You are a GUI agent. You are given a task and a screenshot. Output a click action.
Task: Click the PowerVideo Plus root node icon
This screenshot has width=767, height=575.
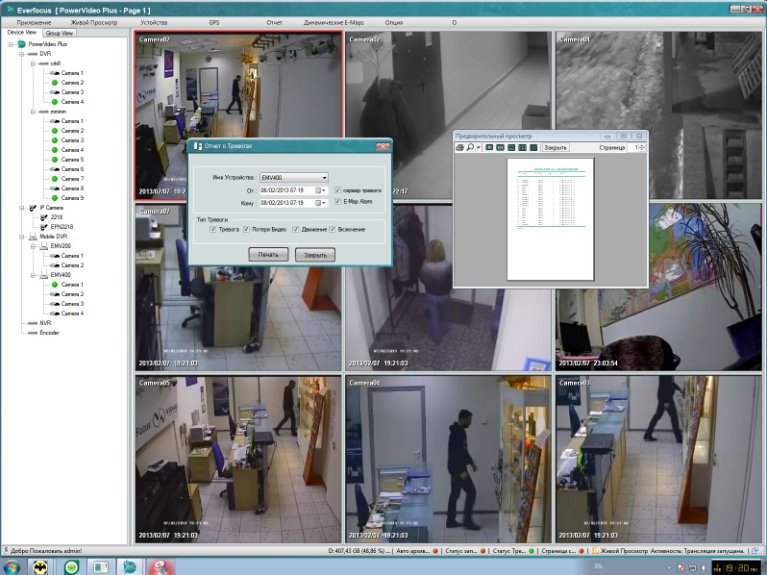coord(22,44)
